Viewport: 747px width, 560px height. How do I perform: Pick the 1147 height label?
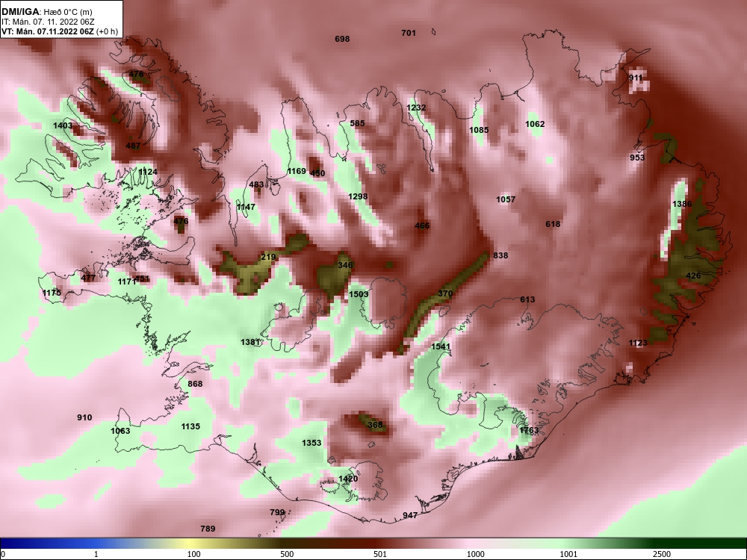click(246, 207)
